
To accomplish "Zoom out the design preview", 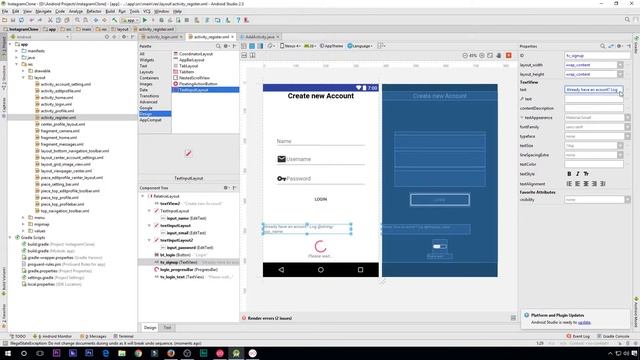I will click(x=465, y=55).
